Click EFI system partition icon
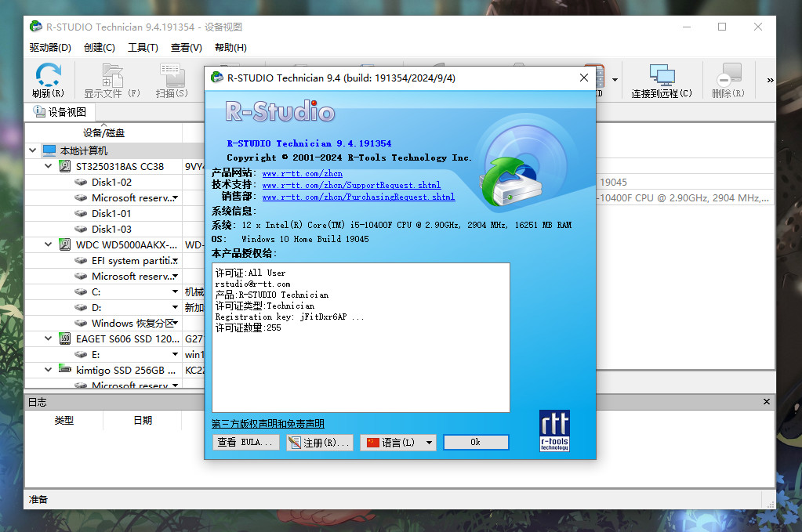The height and width of the screenshot is (532, 802). click(81, 261)
